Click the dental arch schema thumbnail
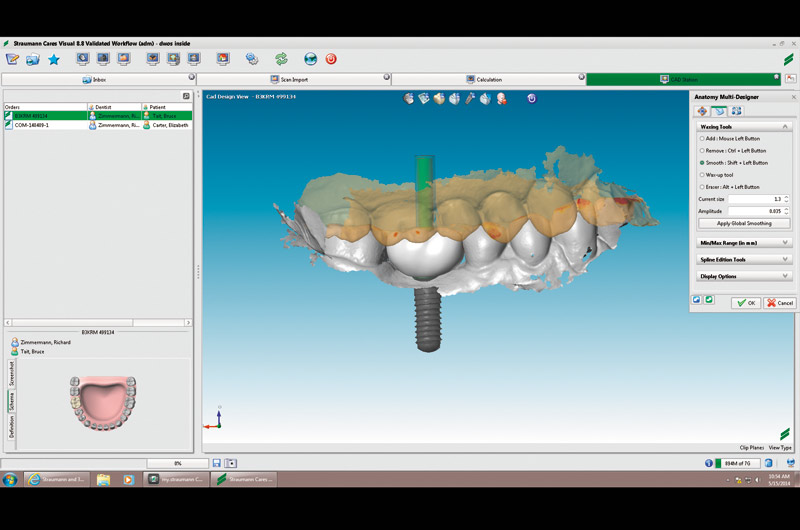 [103, 403]
